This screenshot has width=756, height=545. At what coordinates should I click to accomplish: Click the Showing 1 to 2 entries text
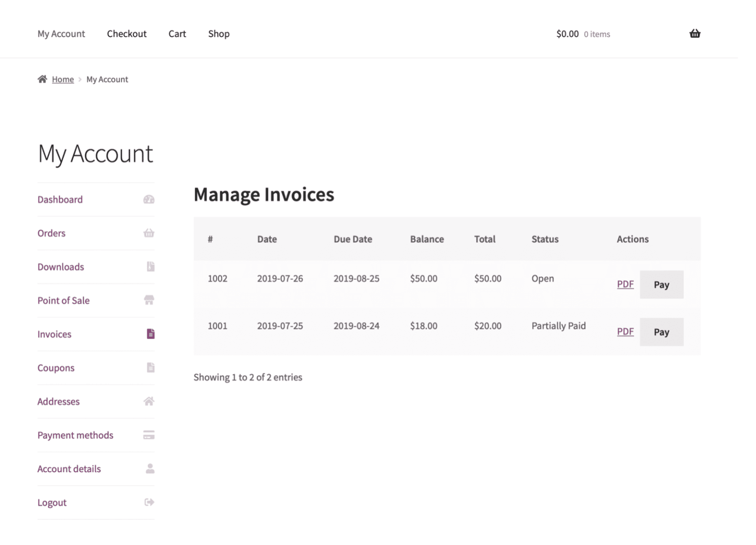tap(248, 377)
